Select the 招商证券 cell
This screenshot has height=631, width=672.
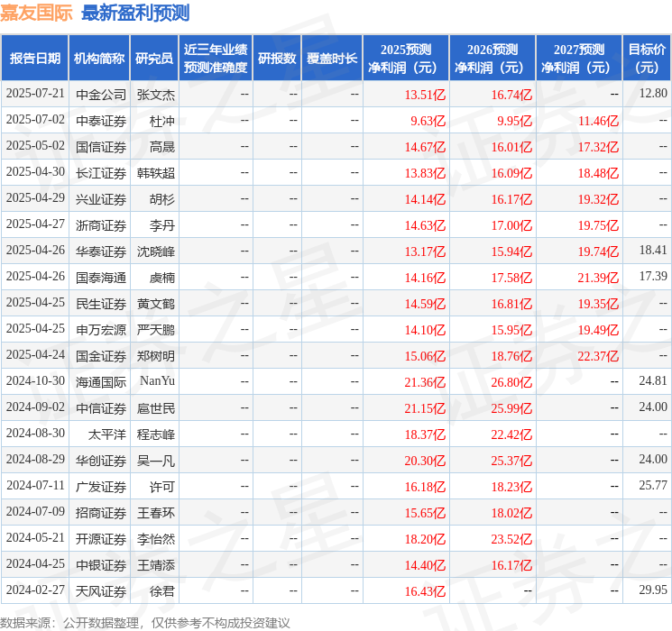[101, 513]
